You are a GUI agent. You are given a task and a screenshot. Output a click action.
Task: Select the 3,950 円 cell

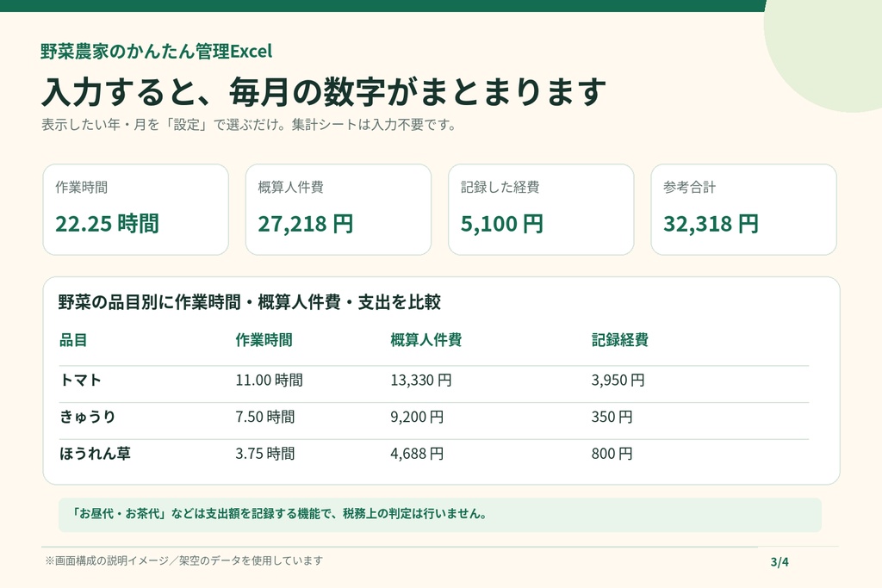point(618,380)
